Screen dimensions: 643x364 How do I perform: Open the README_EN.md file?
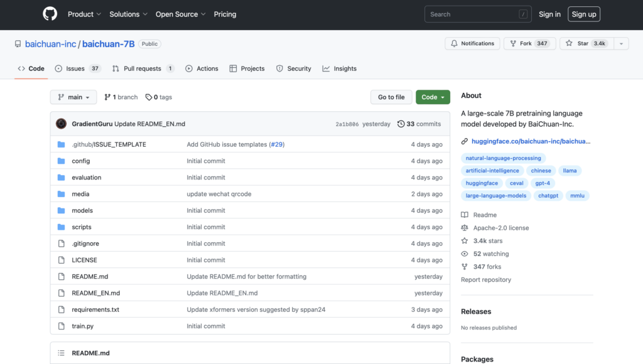(x=96, y=293)
